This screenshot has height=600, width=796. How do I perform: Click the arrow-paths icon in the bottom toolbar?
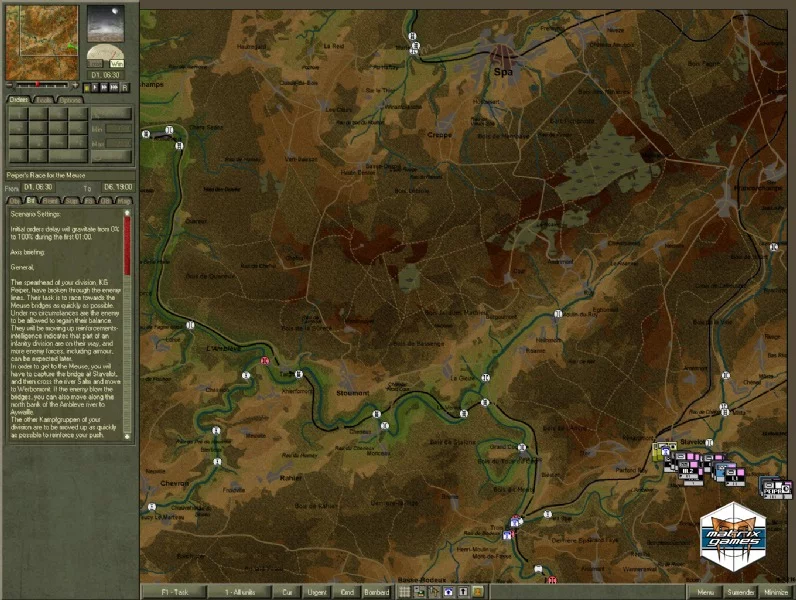click(434, 591)
